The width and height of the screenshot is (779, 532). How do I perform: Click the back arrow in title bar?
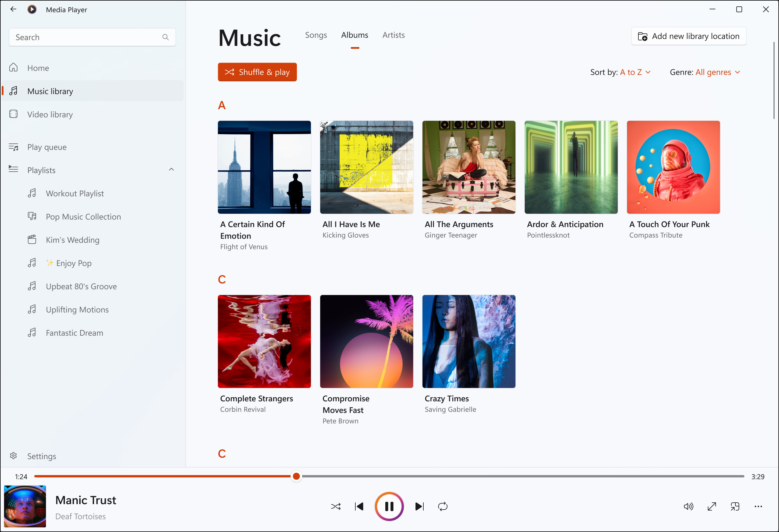(13, 9)
